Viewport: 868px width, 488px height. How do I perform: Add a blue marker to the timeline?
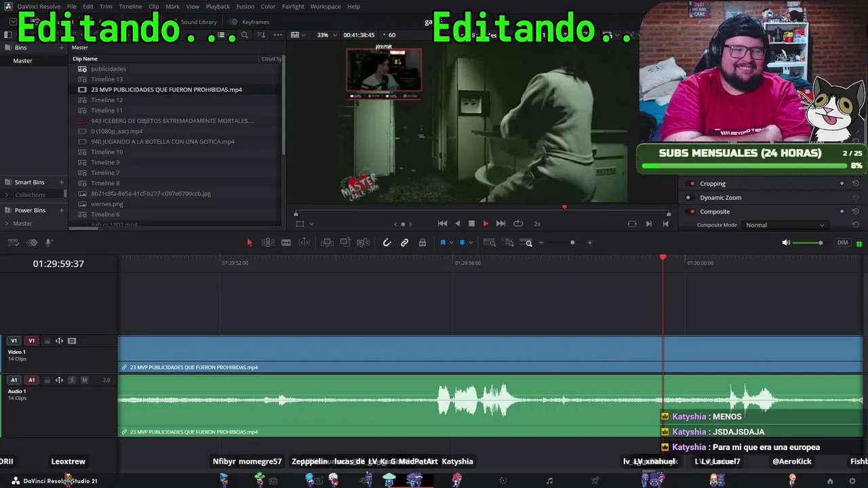coord(462,243)
